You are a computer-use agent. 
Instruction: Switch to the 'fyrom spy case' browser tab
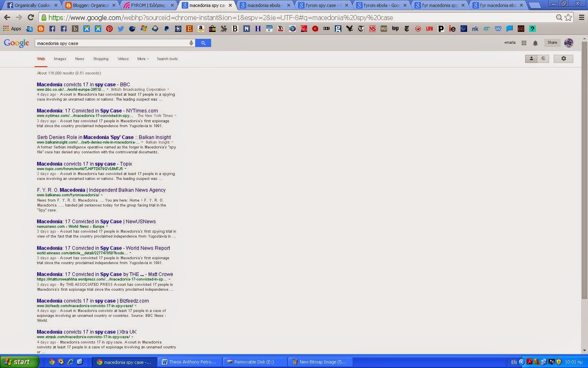(323, 5)
